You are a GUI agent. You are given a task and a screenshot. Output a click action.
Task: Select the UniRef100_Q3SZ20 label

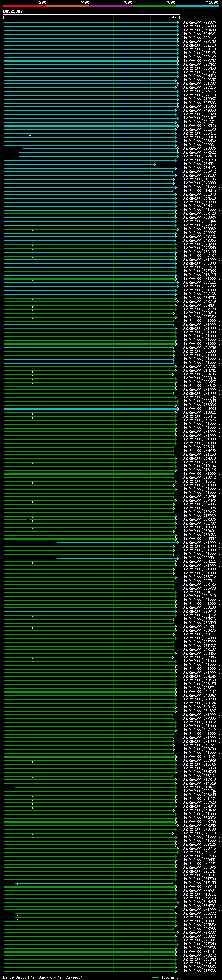tap(199, 577)
